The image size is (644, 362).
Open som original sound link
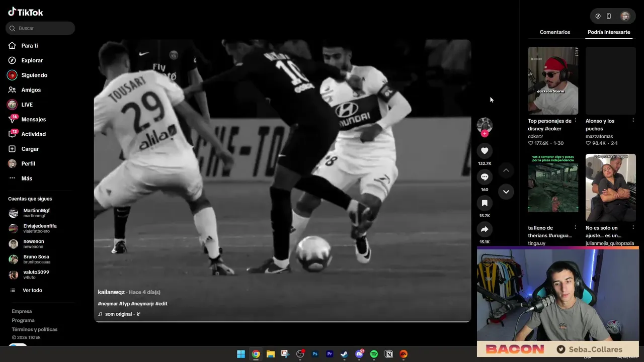point(119,314)
